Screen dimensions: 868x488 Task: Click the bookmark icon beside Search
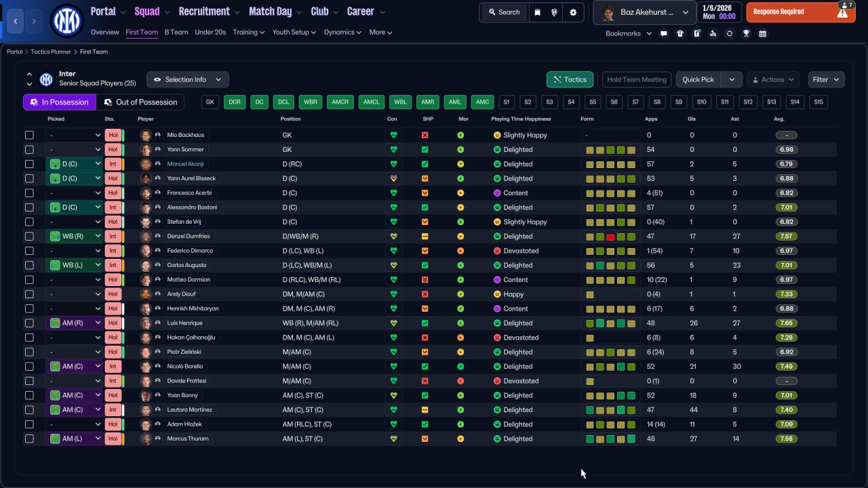(x=537, y=12)
